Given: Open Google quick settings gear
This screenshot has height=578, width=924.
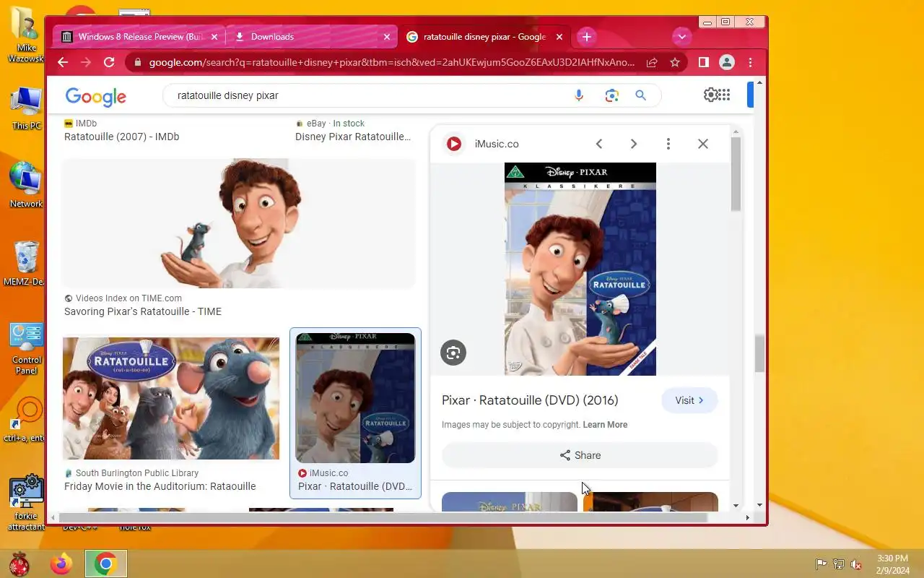Looking at the screenshot, I should click(710, 95).
